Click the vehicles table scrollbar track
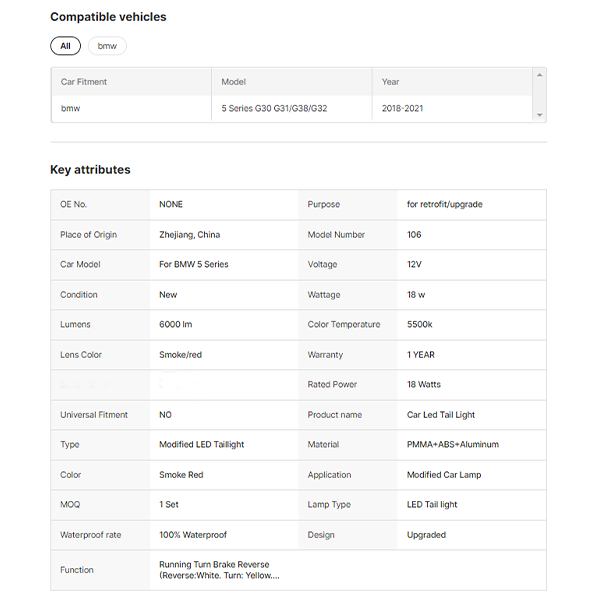This screenshot has height=600, width=600. click(540, 95)
